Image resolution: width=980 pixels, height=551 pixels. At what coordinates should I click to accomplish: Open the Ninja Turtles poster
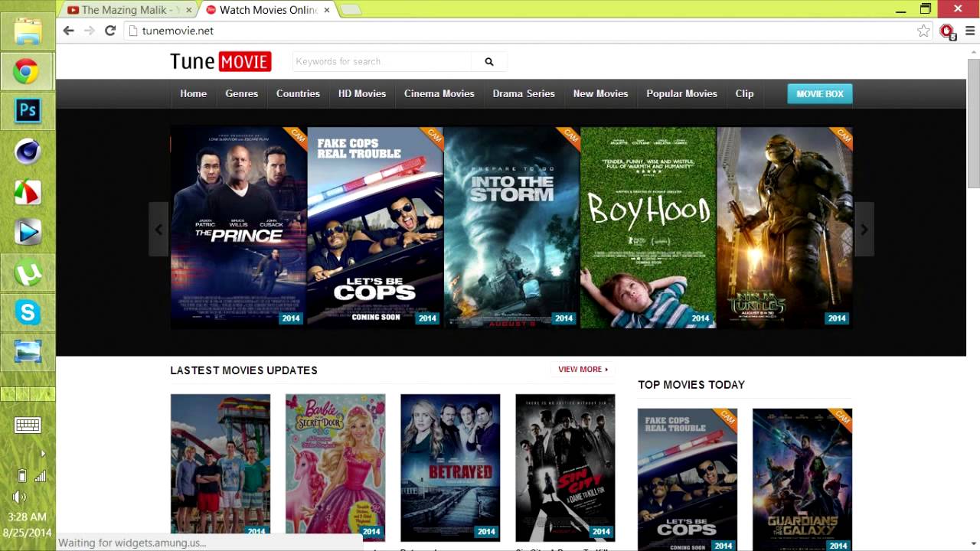785,227
